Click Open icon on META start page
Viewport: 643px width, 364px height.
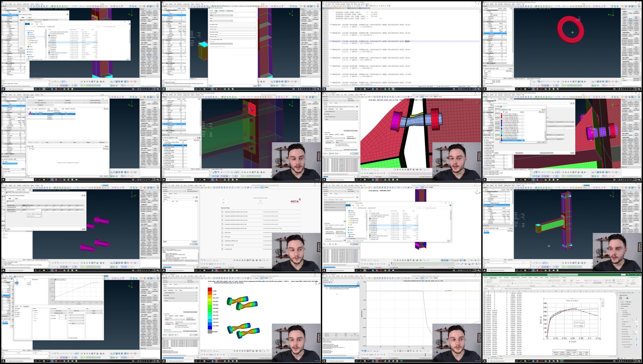(x=223, y=201)
